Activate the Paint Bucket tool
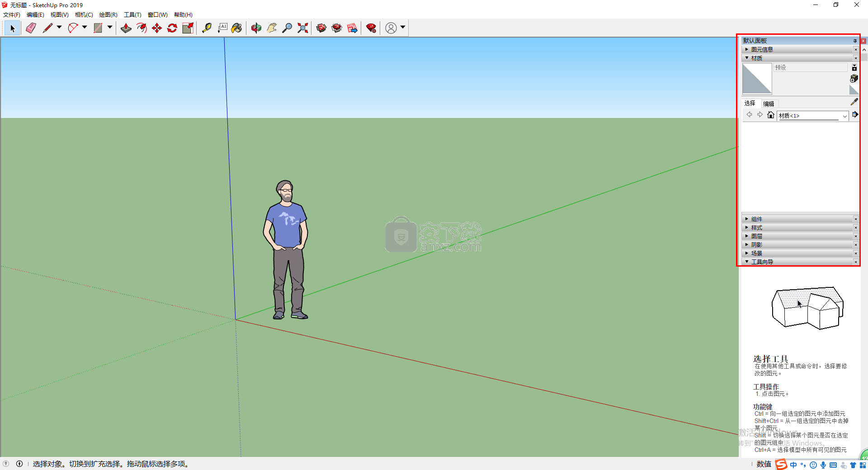 (236, 28)
